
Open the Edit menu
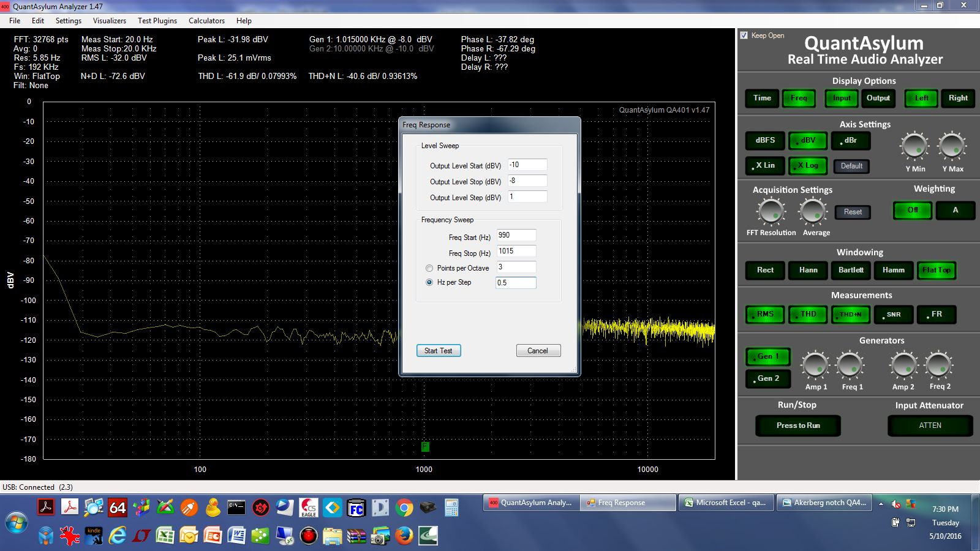coord(38,20)
